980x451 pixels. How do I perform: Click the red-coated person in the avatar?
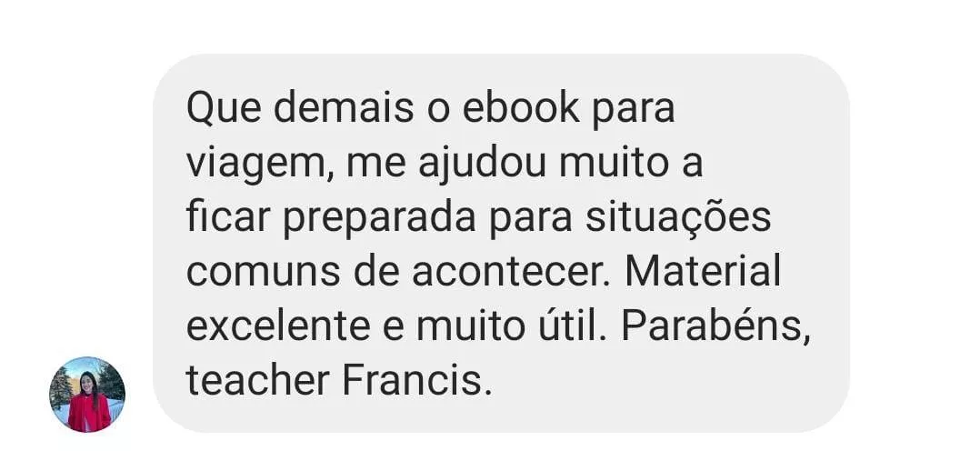click(x=88, y=404)
